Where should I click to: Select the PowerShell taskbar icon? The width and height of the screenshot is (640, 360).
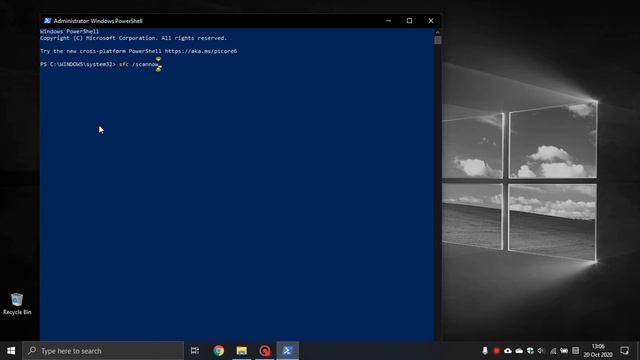point(288,351)
